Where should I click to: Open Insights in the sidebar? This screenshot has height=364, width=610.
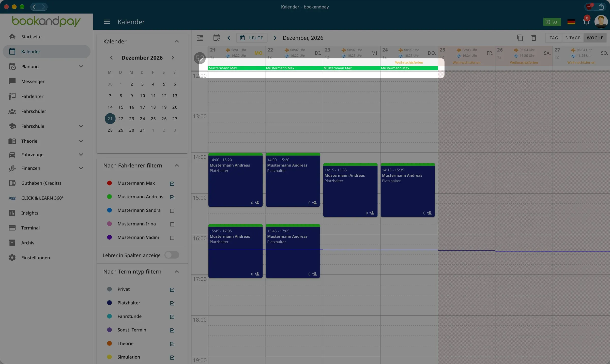[47, 213]
